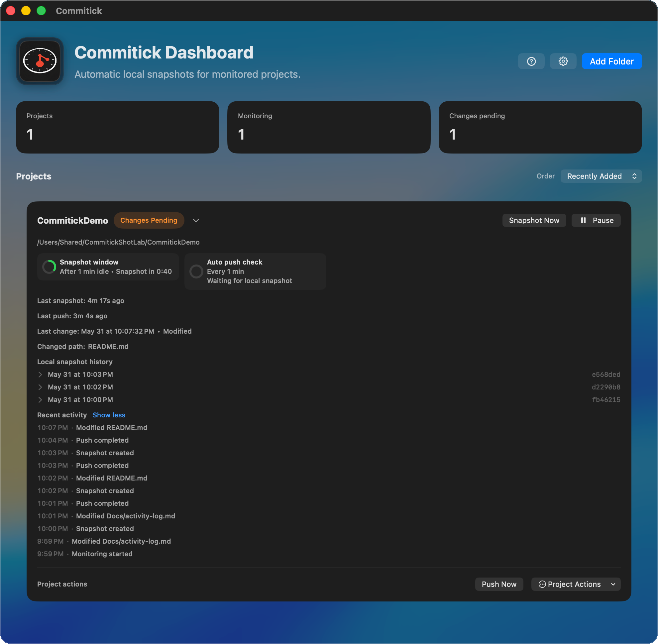Click the After 1 min idle snapshot countdown
The image size is (658, 644).
tap(116, 271)
